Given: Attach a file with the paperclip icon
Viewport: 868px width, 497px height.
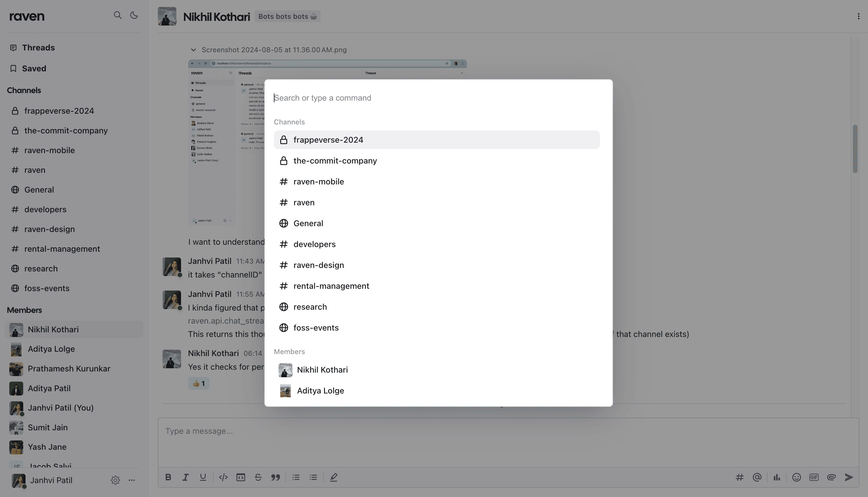Looking at the screenshot, I should [x=831, y=477].
